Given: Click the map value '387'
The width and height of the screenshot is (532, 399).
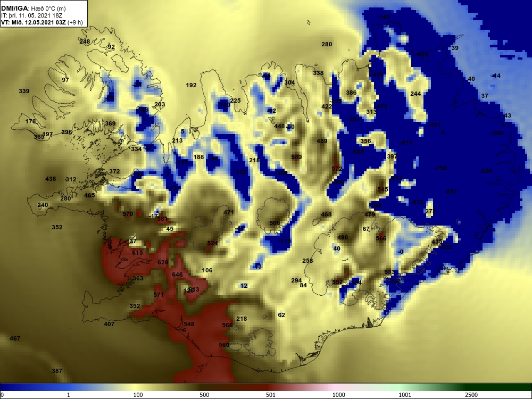Looking at the screenshot, I should click(57, 371).
